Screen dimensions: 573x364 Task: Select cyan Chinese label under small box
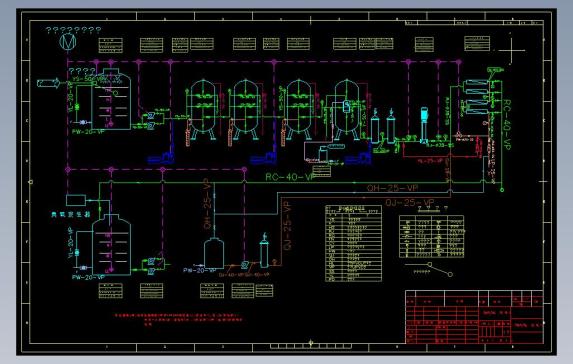[x=71, y=214]
